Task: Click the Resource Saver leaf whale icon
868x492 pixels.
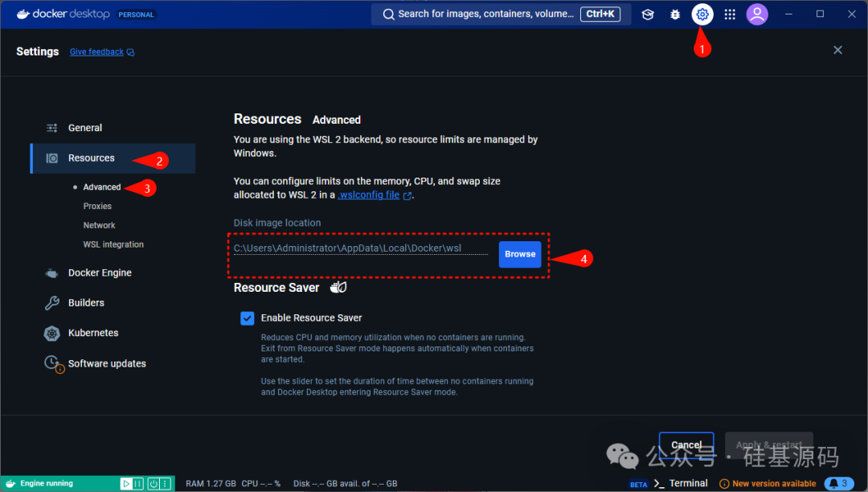Action: click(x=338, y=287)
